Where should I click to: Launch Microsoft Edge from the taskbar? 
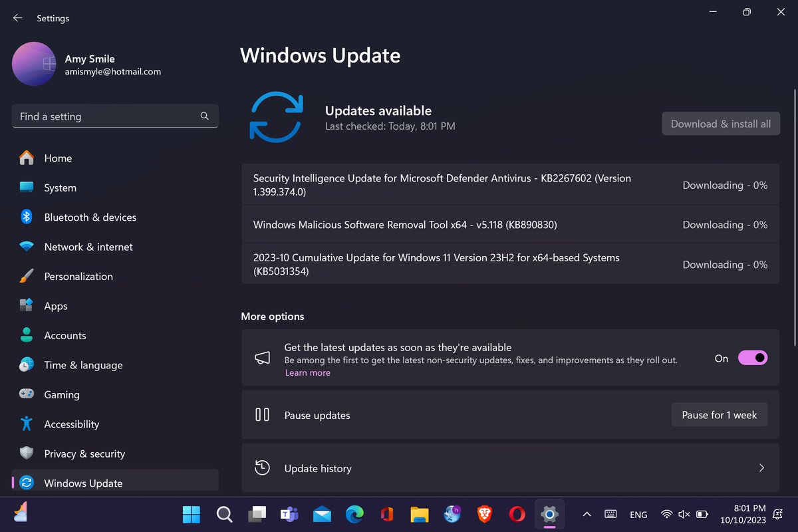354,514
